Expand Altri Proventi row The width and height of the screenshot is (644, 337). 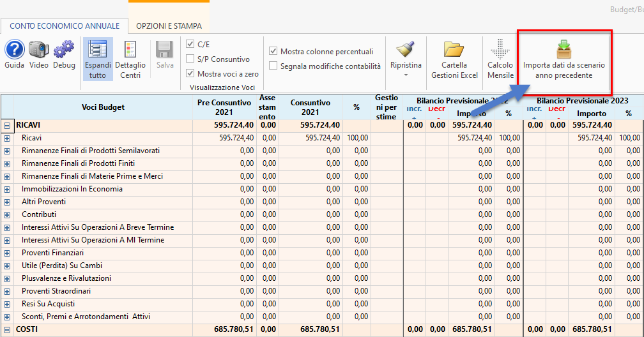pos(7,202)
